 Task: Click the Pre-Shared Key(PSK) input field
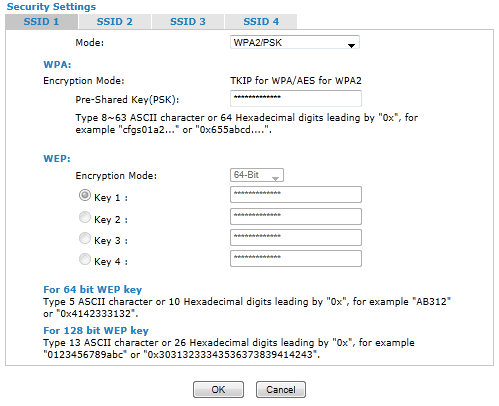[296, 98]
